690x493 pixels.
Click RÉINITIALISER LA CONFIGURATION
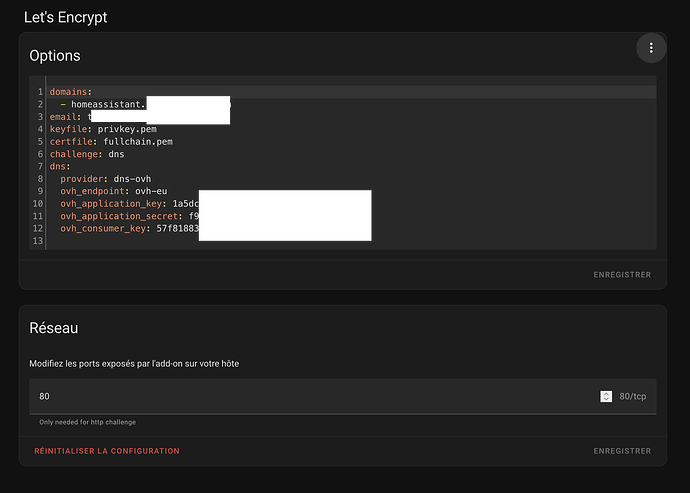[107, 451]
